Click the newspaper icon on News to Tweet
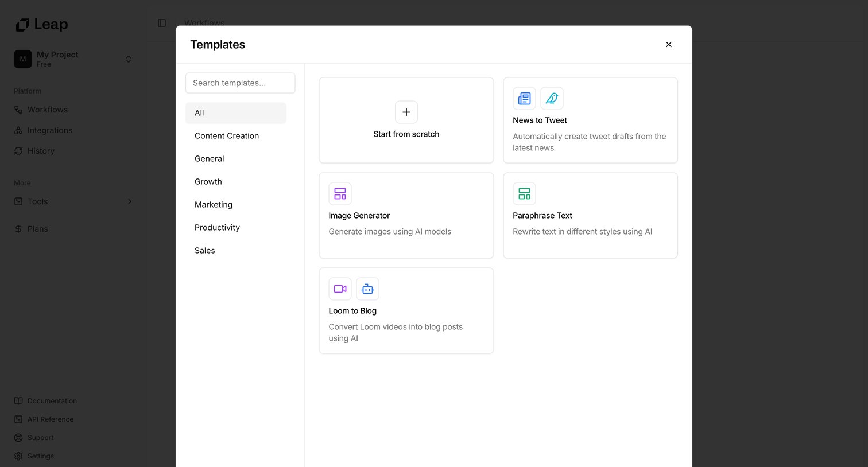 point(524,98)
